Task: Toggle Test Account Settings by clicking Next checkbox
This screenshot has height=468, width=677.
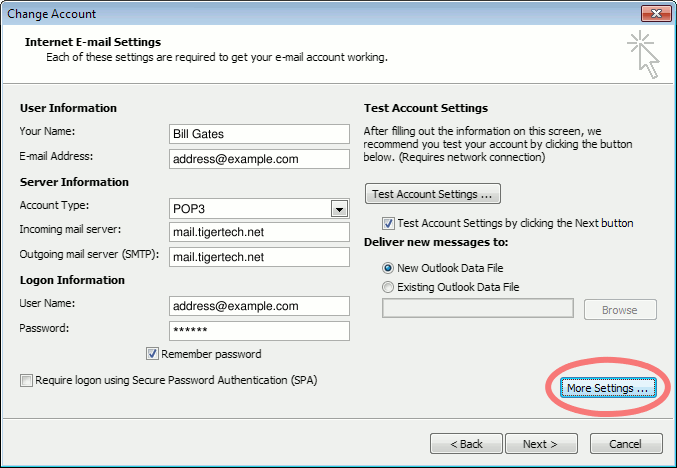Action: 389,223
